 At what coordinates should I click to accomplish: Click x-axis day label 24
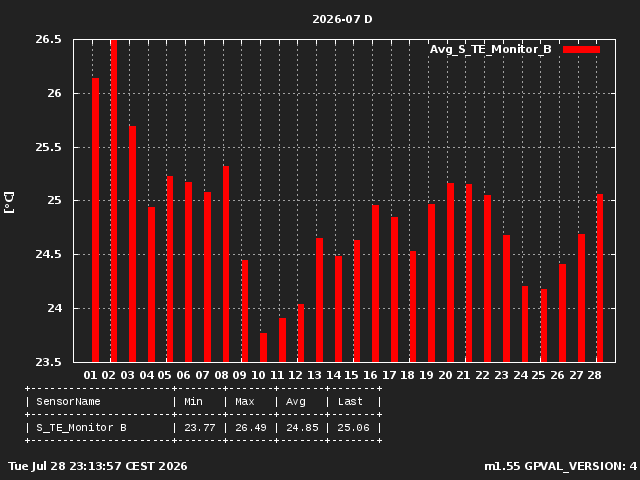520,375
